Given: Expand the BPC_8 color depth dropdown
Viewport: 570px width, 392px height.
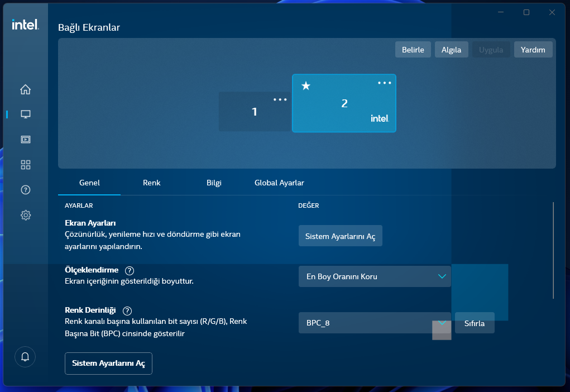Looking at the screenshot, I should 375,323.
